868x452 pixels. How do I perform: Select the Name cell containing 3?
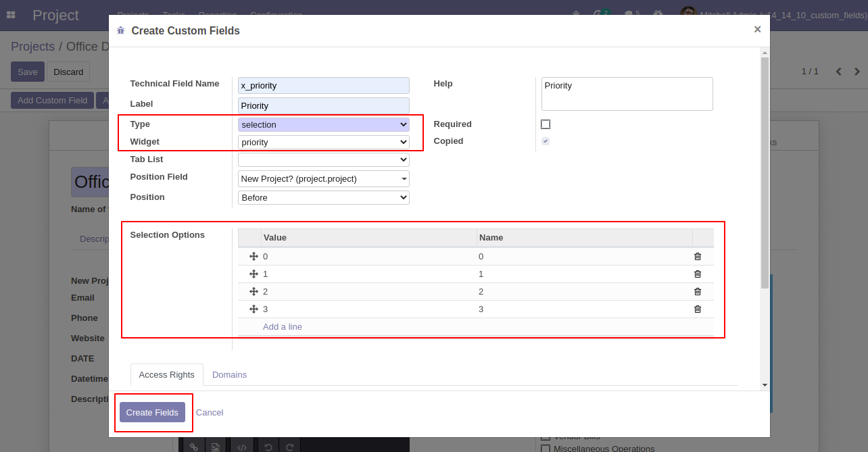[x=585, y=309]
